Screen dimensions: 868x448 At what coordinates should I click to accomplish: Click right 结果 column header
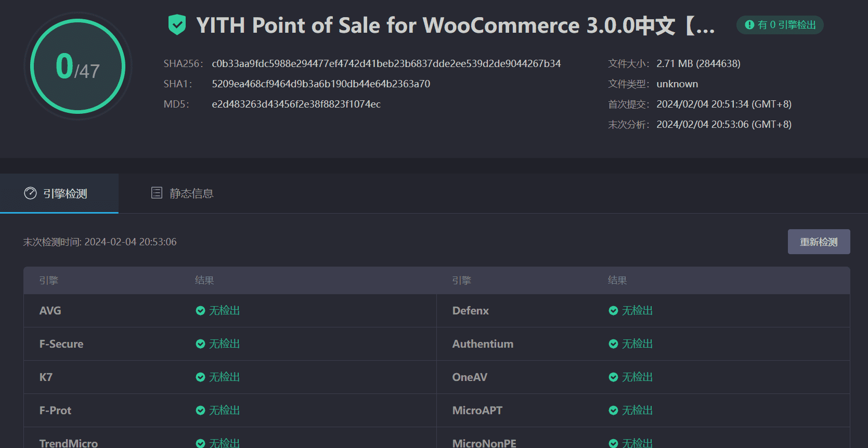click(617, 281)
